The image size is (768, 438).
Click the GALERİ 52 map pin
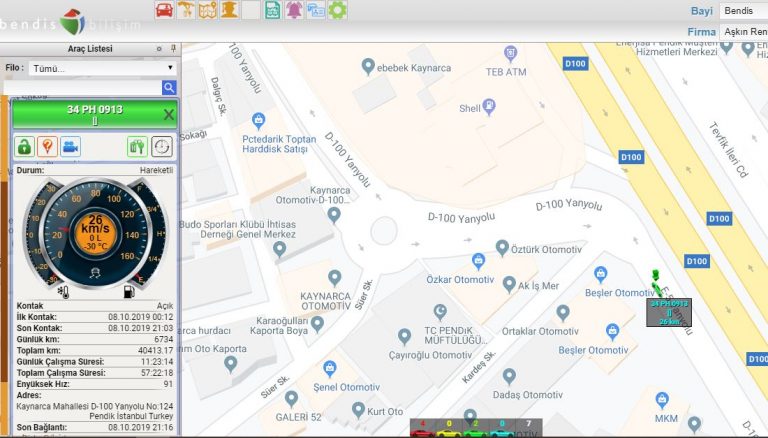tap(291, 399)
